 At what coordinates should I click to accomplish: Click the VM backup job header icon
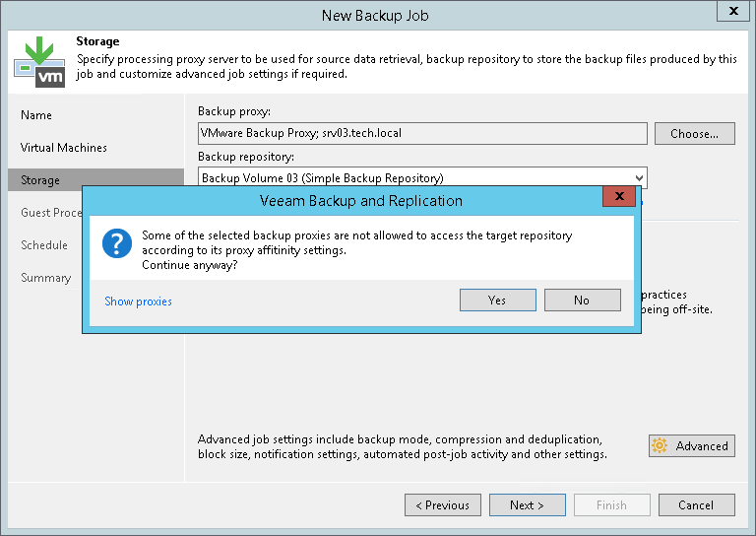click(39, 61)
